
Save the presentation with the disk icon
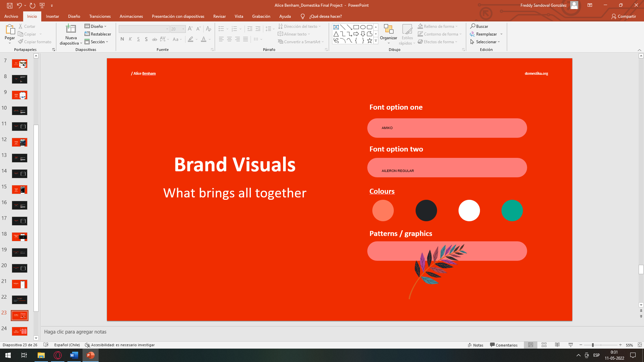[10, 5]
